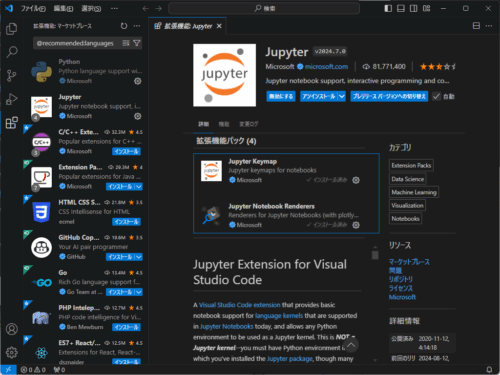Click the extension pack scrollbar thumb
This screenshot has width=500, height=375.
[x=375, y=255]
